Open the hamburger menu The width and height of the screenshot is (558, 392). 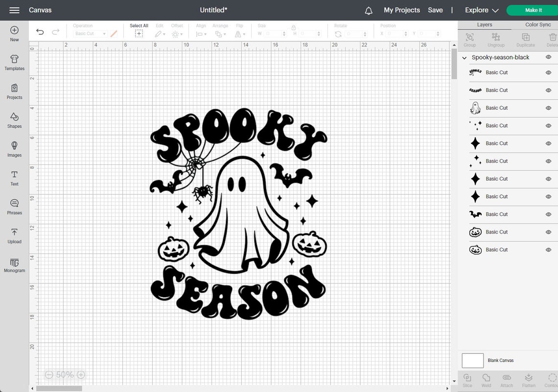pyautogui.click(x=14, y=10)
